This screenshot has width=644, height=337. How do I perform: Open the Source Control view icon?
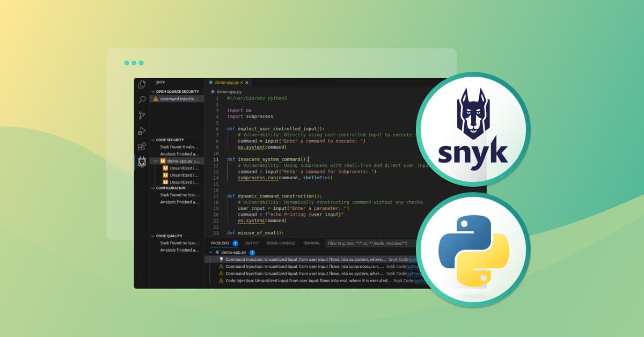coord(142,115)
